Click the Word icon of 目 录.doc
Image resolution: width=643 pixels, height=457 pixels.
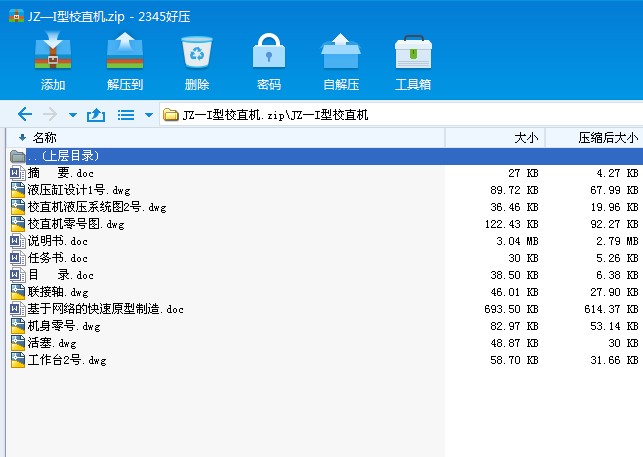tap(18, 275)
